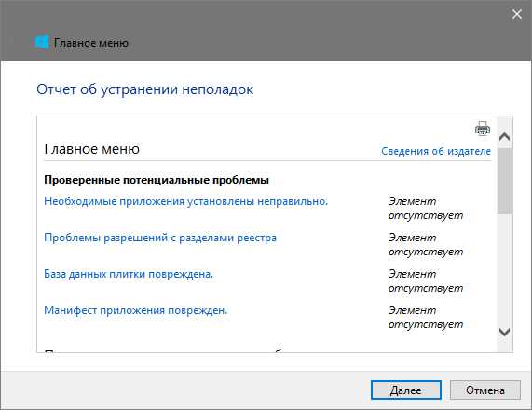Click the scrollbar down arrow in the report
532x410 pixels.
click(x=505, y=332)
